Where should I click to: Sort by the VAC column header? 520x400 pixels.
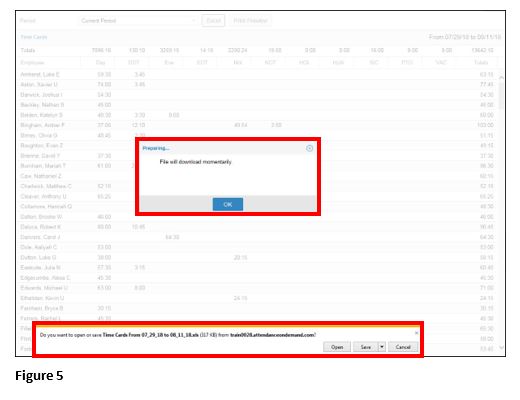click(x=441, y=63)
